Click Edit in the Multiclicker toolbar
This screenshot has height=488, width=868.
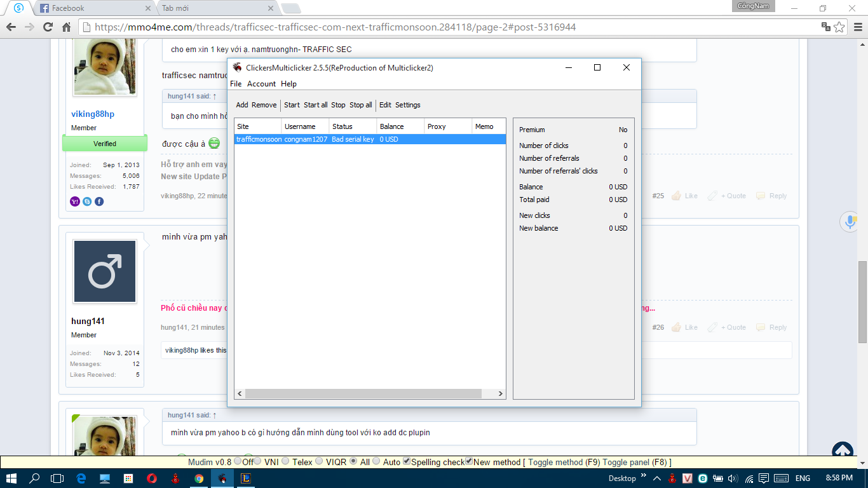coord(385,105)
